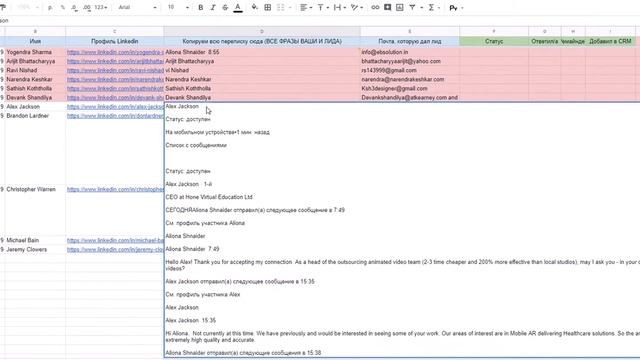Open text rotation options
The image size is (640, 360).
pyautogui.click(x=356, y=7)
